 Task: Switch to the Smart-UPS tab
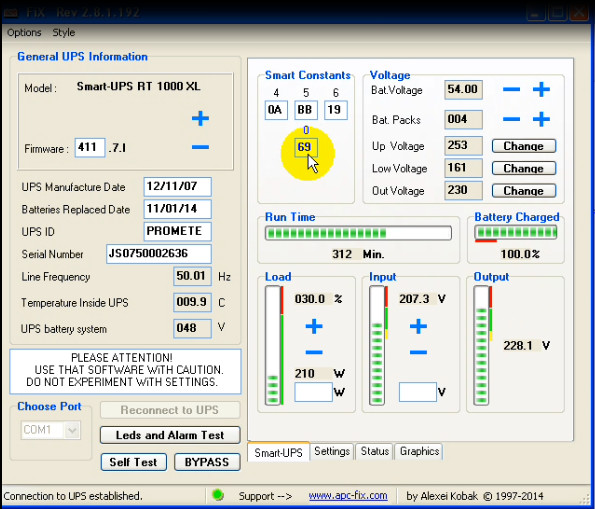(278, 452)
